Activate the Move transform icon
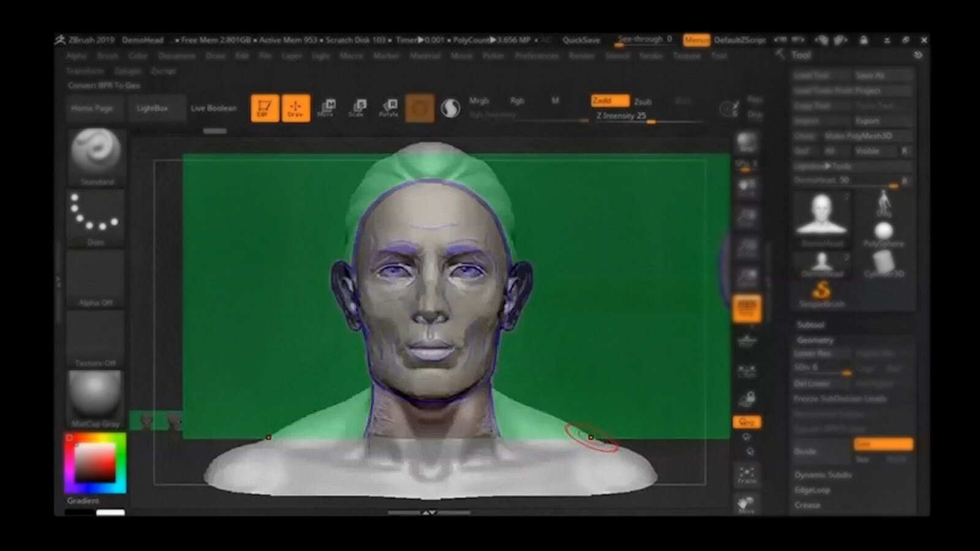This screenshot has height=551, width=980. (x=327, y=108)
